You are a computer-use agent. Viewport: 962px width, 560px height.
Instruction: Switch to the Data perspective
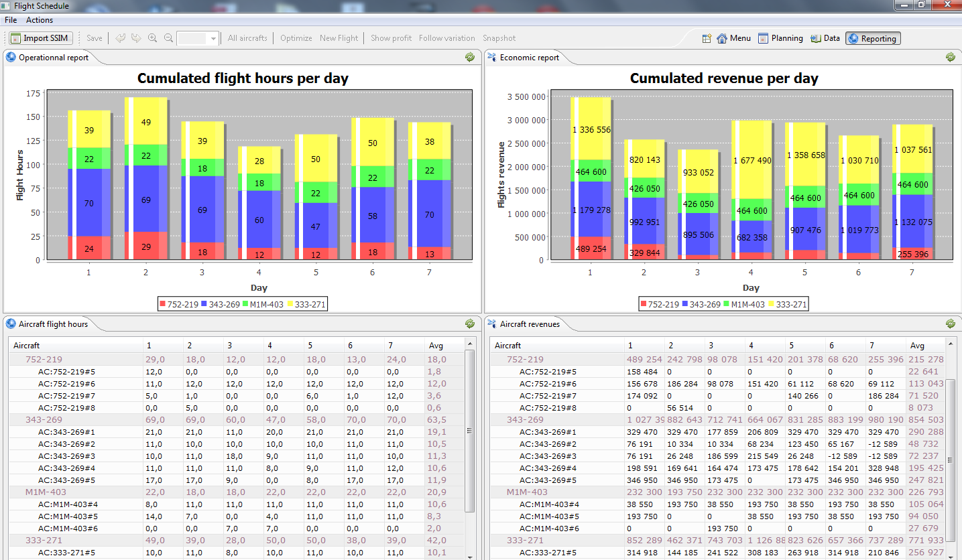(825, 39)
